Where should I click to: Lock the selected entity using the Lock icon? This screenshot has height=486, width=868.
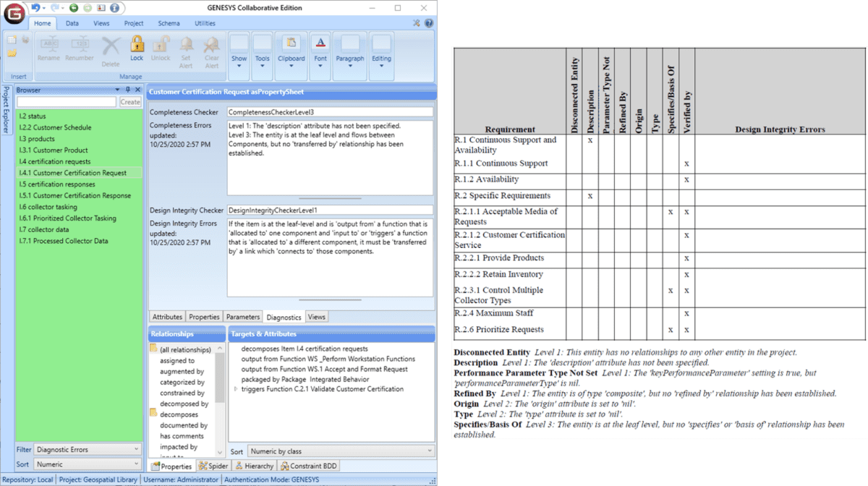(137, 45)
